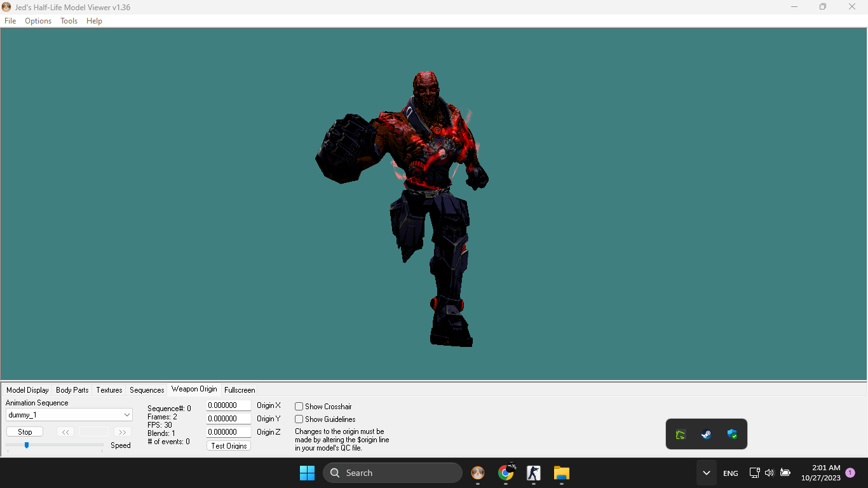868x488 pixels.
Task: Open the Steam icon in system tray
Action: [706, 435]
